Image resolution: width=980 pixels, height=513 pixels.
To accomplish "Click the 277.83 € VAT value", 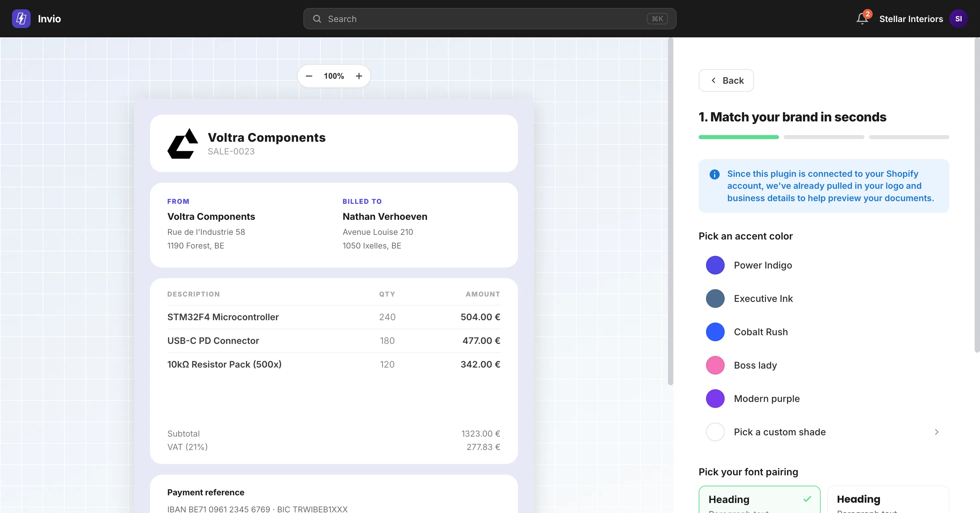I will [x=484, y=447].
